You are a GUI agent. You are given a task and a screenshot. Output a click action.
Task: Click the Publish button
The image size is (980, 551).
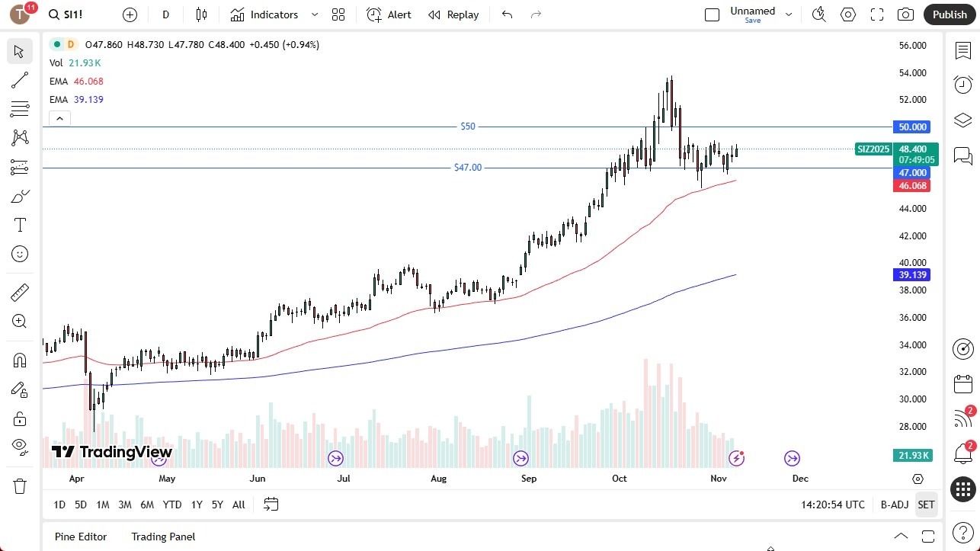(949, 14)
